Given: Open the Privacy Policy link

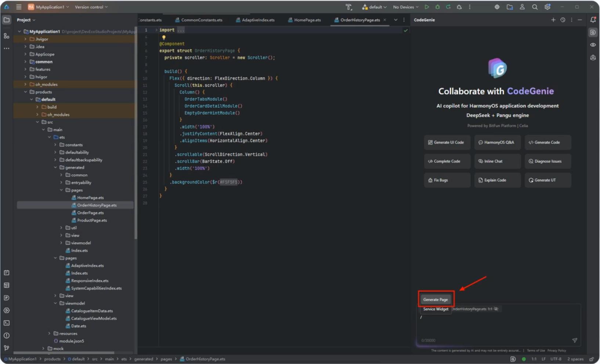Looking at the screenshot, I should point(557,350).
